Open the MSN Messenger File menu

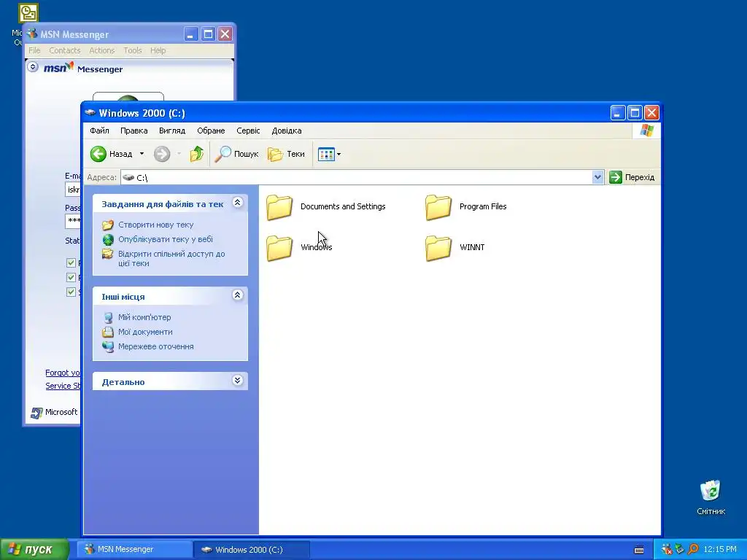click(34, 50)
